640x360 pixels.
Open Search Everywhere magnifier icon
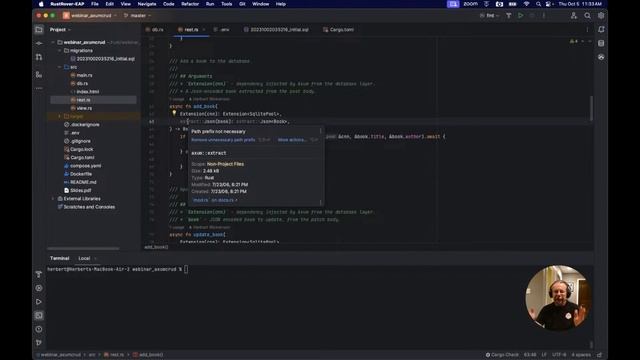(x=587, y=16)
